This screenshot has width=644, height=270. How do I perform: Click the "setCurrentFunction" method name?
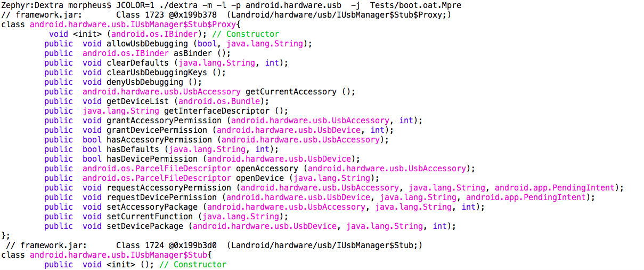150,217
